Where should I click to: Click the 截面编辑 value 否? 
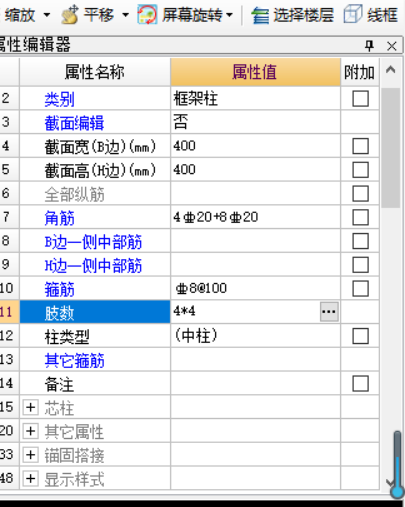(x=255, y=122)
